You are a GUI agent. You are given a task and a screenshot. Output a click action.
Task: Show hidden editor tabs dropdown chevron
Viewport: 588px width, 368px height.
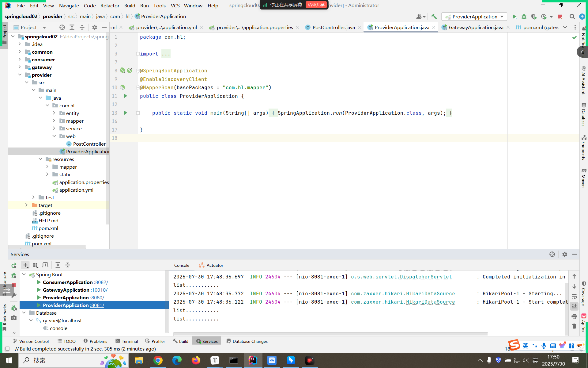tap(565, 27)
